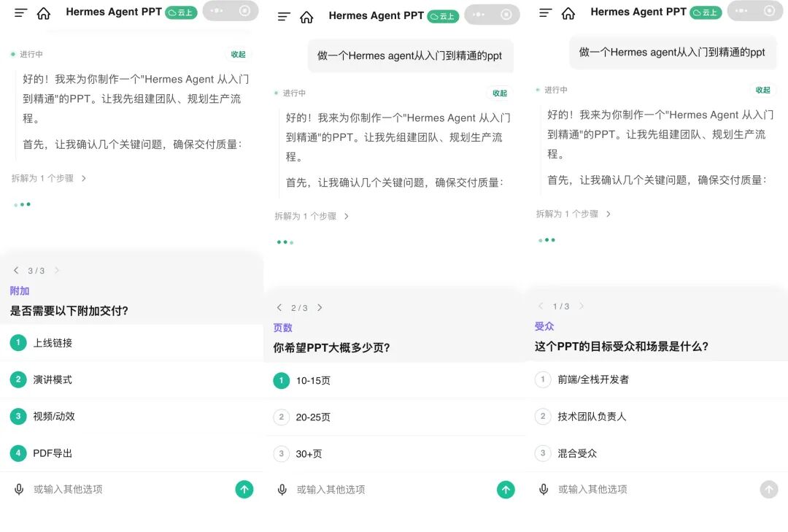
Task: Click the 云上 badge in middle panel
Action: coord(443,17)
